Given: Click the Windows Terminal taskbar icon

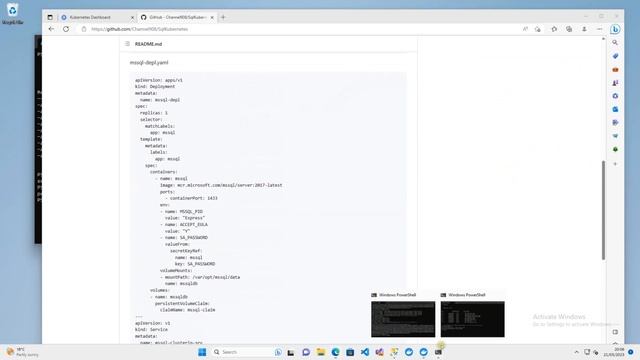Looking at the screenshot, I should click(x=438, y=352).
